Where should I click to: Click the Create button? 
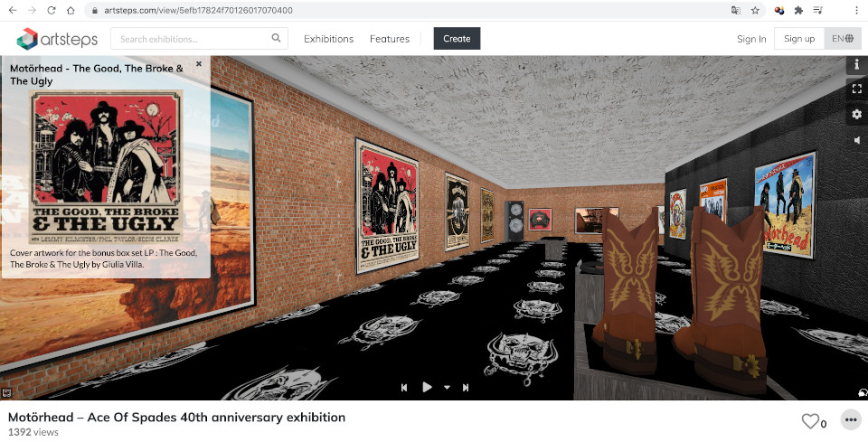[x=457, y=38]
